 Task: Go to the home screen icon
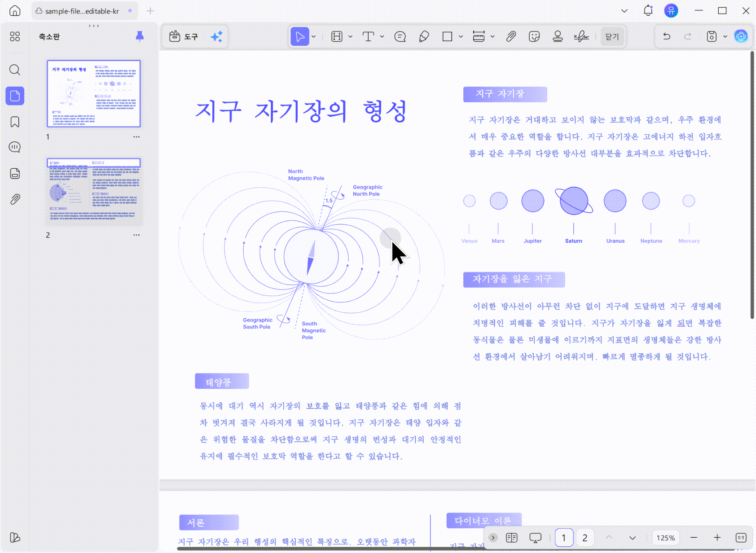(15, 11)
